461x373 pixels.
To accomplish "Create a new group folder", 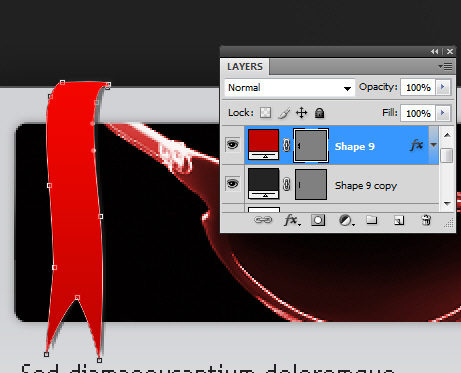I will pos(372,220).
